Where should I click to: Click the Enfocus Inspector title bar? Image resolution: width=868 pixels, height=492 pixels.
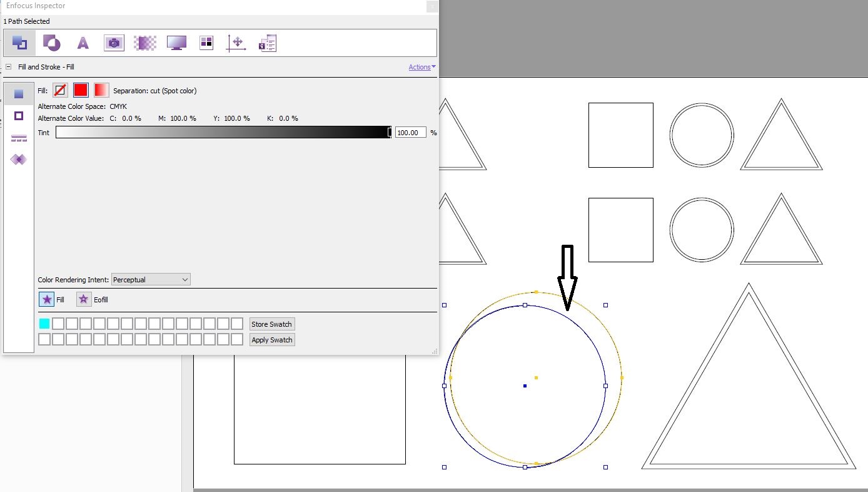click(213, 6)
